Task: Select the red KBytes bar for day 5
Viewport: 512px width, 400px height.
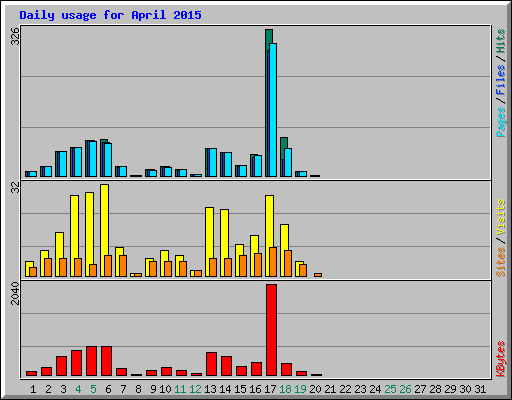Action: [91, 361]
